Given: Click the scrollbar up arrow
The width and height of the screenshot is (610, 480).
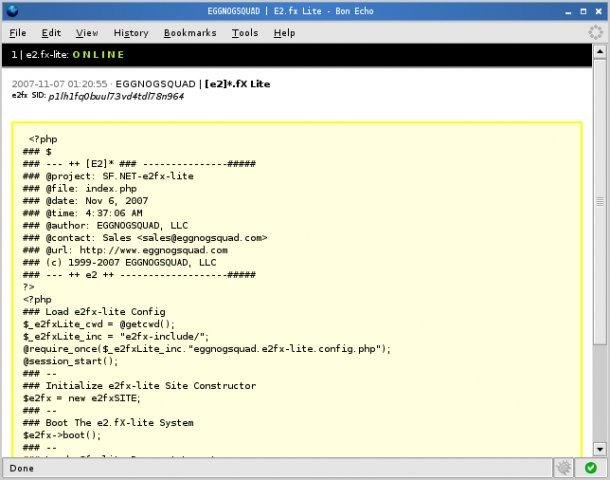Looking at the screenshot, I should [x=600, y=52].
